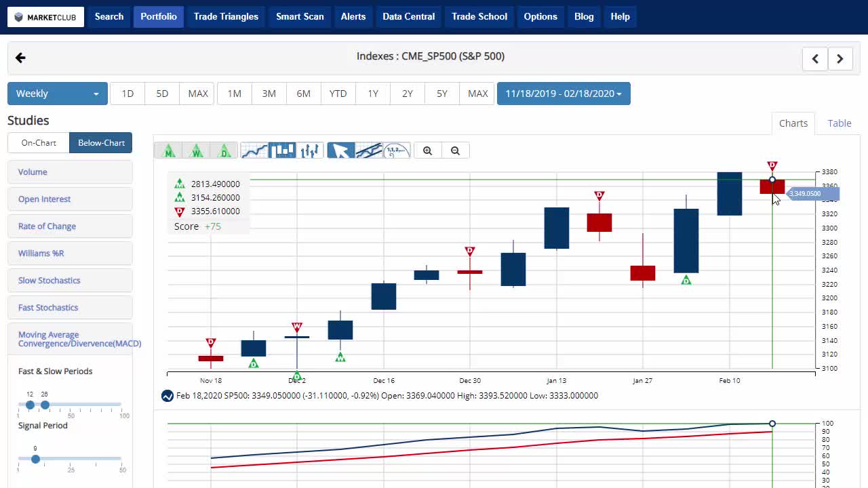Expand the Volume study
The height and width of the screenshot is (488, 868).
click(x=70, y=172)
